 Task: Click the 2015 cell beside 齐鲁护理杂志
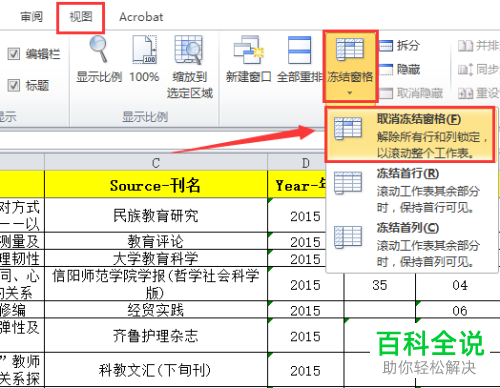305,335
